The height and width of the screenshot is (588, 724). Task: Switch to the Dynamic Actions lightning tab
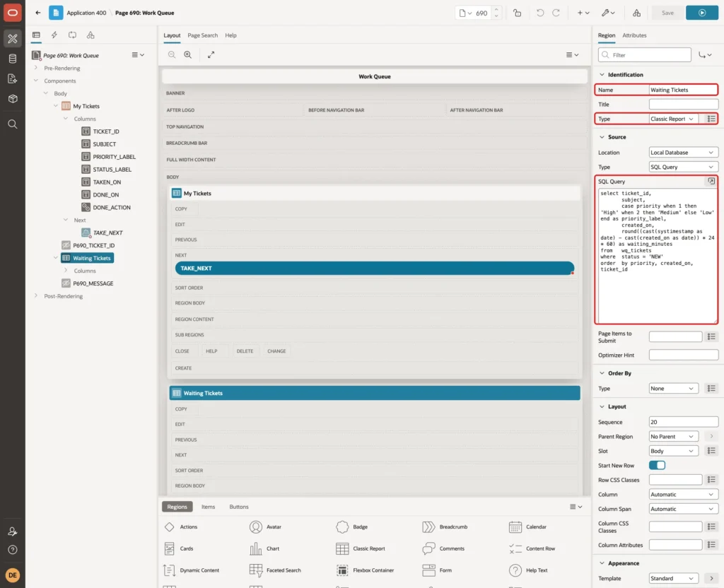click(x=54, y=35)
